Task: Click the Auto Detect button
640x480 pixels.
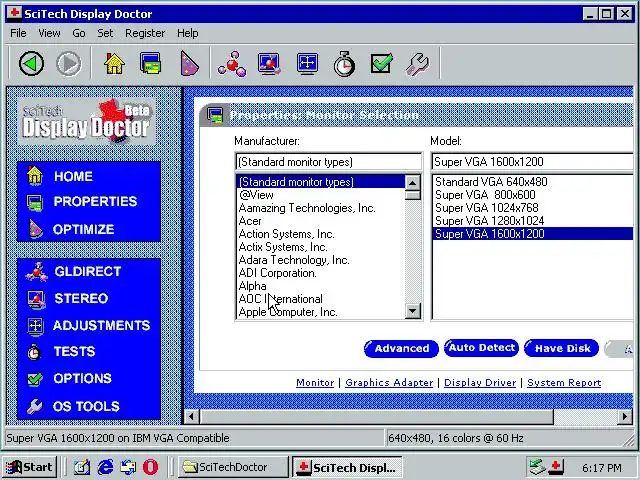Action: [x=481, y=348]
